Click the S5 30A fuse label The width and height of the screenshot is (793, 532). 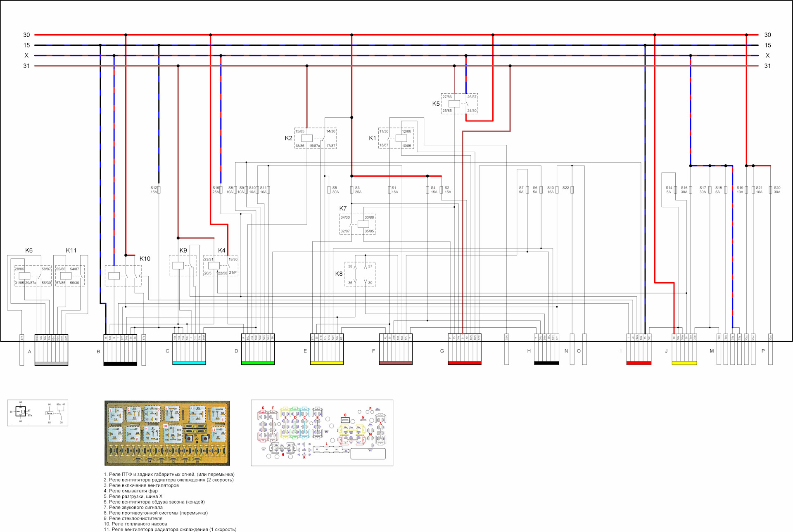point(335,190)
